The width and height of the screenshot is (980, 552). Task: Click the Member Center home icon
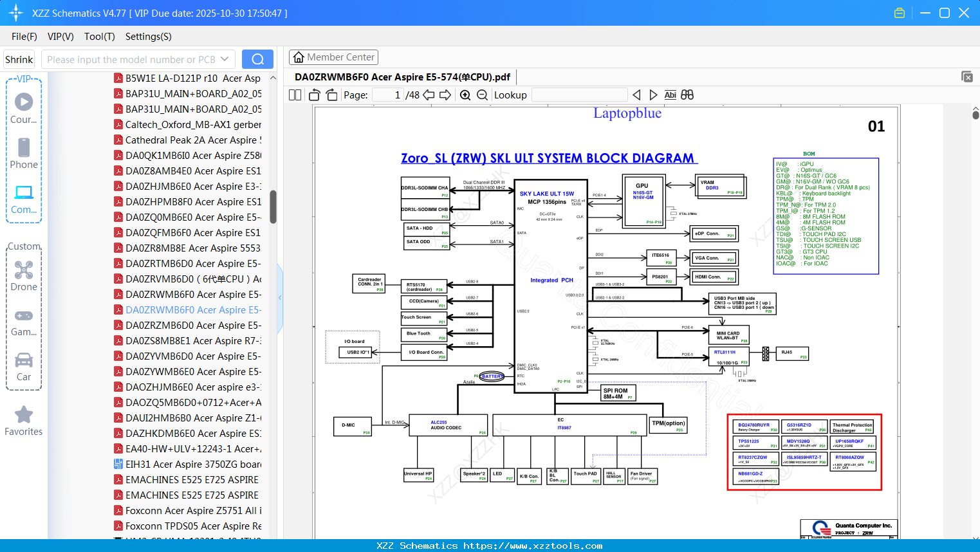click(299, 57)
